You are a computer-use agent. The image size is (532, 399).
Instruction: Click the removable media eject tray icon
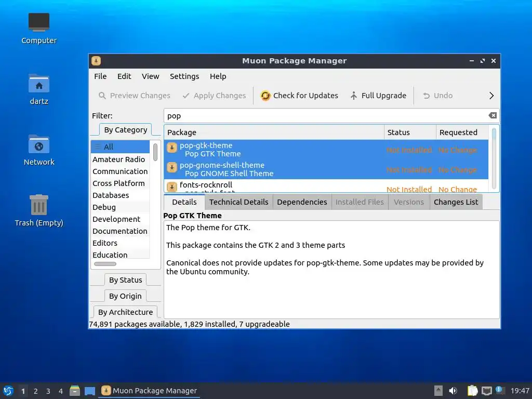438,391
